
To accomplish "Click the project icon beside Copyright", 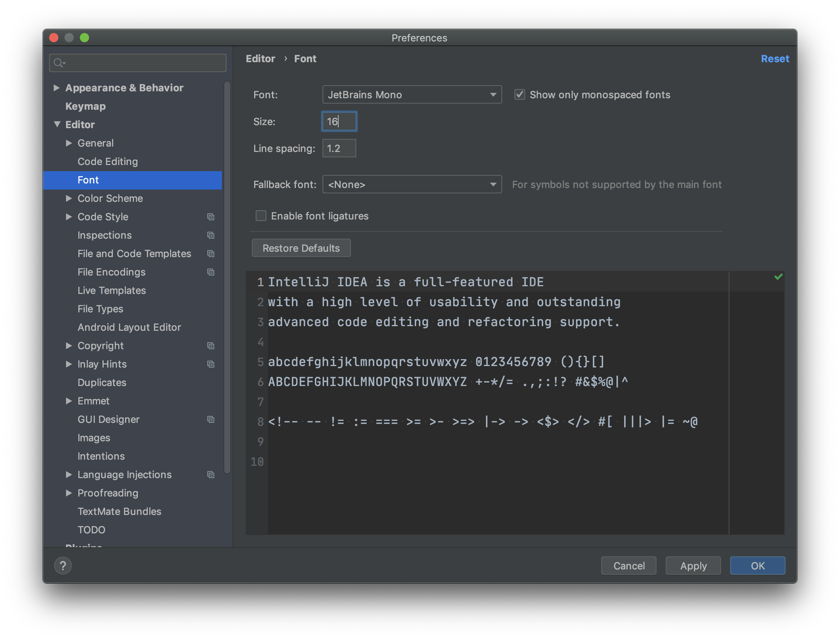I will click(x=211, y=346).
